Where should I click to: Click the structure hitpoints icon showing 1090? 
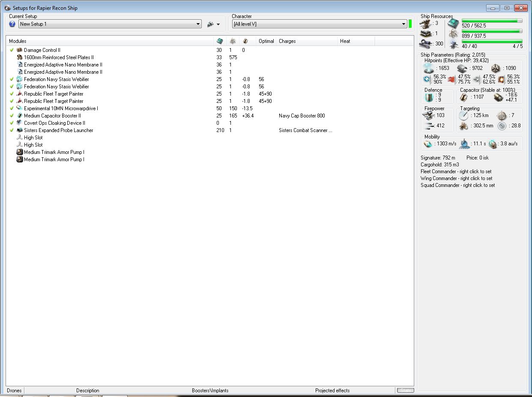point(495,68)
